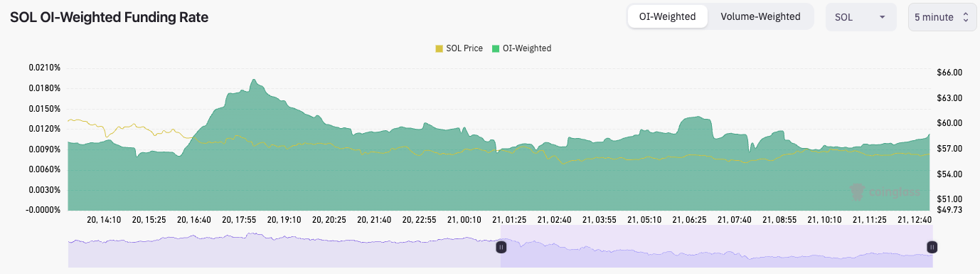
Task: Click the 20, 17:55 time label
Action: pos(239,220)
